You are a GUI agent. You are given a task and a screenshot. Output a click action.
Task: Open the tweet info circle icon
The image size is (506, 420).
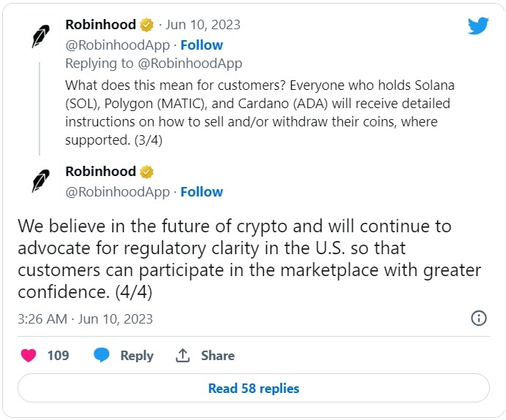478,318
